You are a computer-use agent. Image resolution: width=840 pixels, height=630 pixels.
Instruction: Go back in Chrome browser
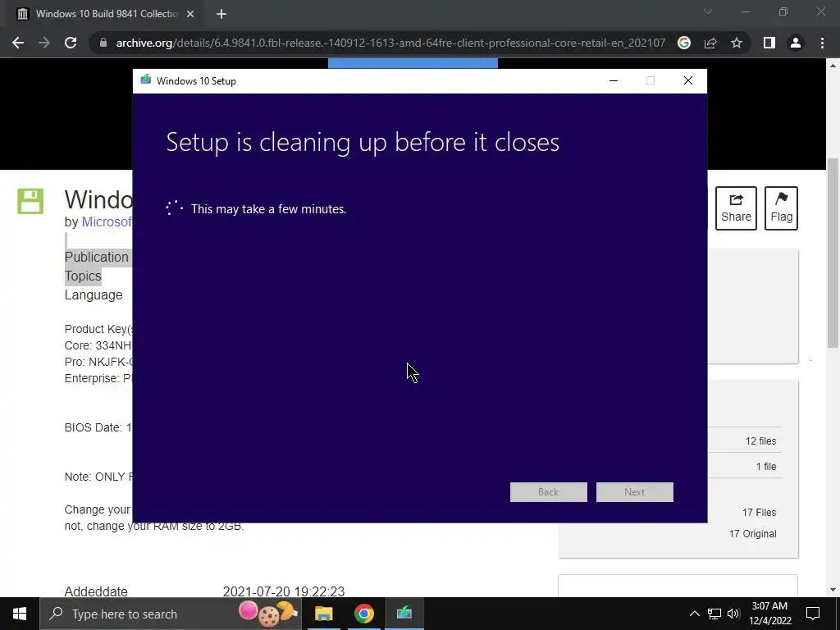coord(18,43)
